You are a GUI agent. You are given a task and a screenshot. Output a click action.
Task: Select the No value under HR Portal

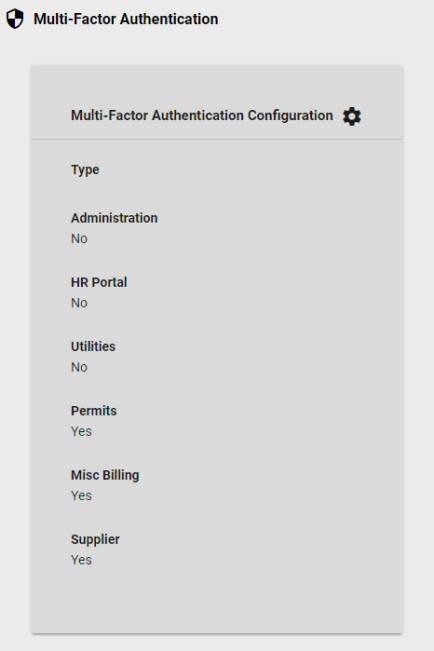(x=79, y=303)
